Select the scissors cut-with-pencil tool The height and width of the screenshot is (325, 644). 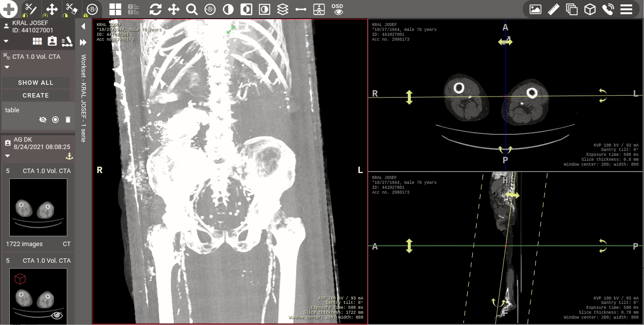tap(31, 9)
